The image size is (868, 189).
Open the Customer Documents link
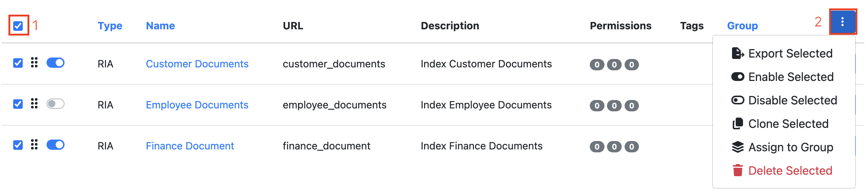[x=197, y=64]
